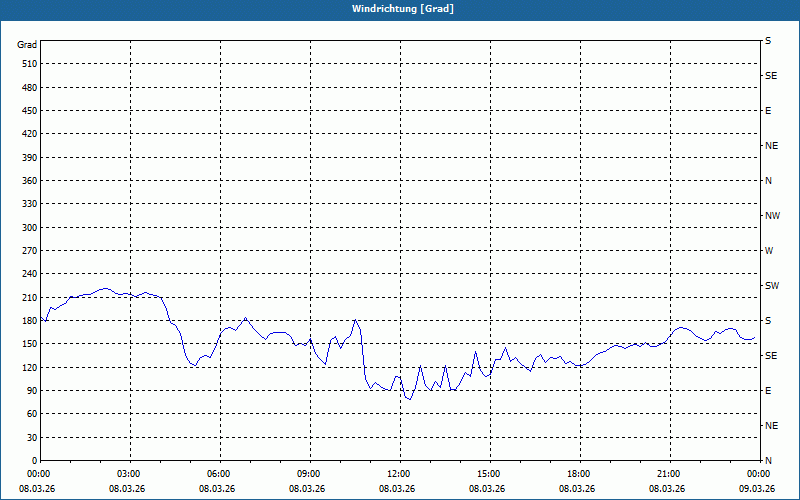Click the 'Windrichtung [Grad]' chart title
This screenshot has height=500, width=800.
[x=403, y=9]
